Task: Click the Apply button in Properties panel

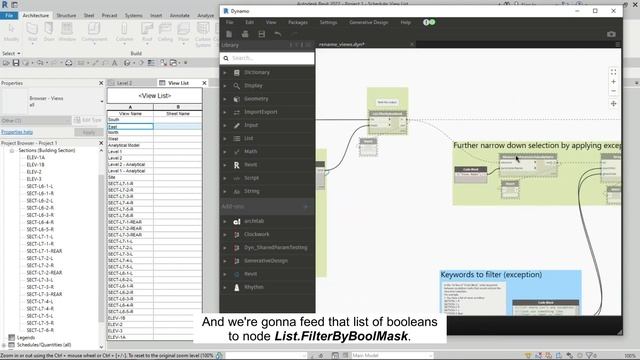Action: (88, 132)
